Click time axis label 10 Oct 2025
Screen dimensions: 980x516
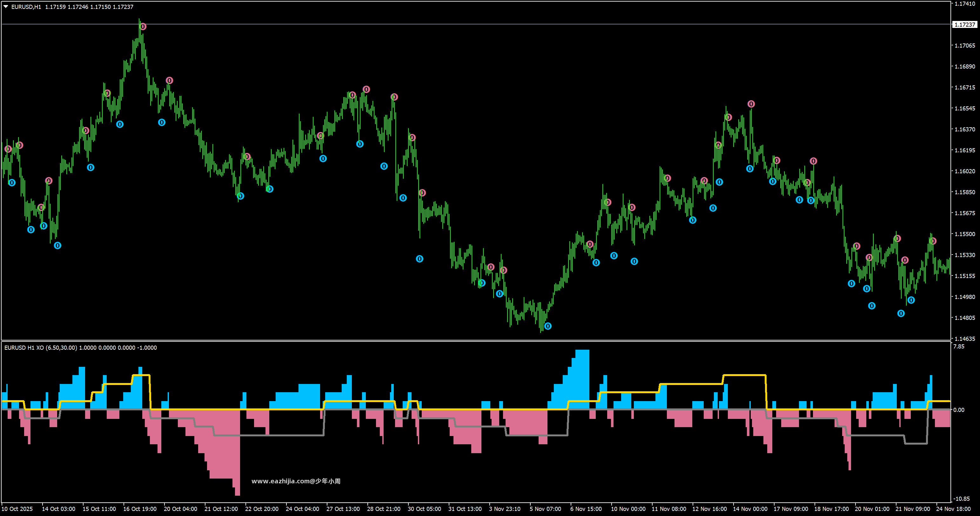[17, 509]
